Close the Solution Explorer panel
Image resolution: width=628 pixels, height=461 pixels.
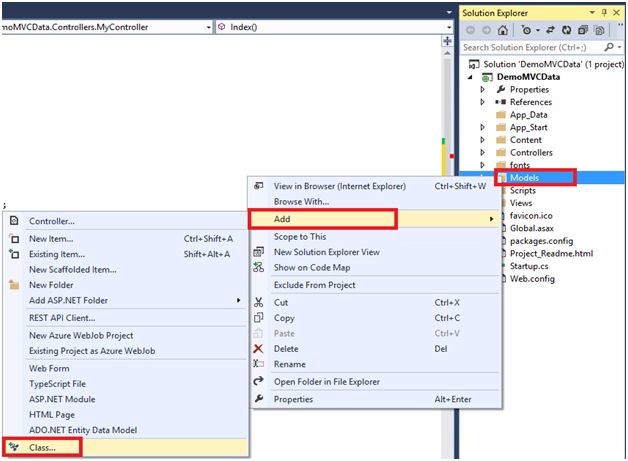tap(617, 13)
